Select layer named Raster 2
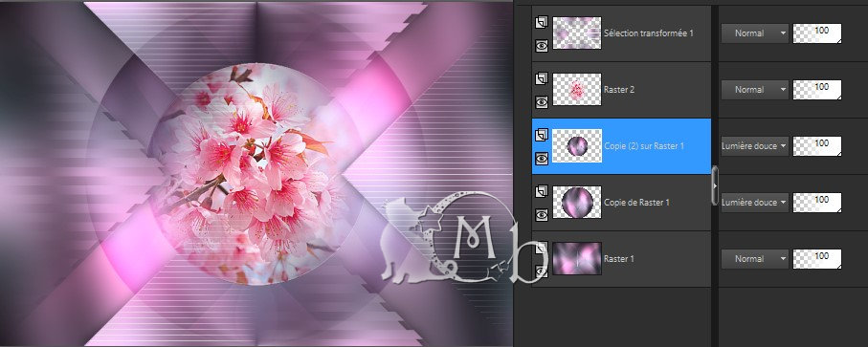 619,90
